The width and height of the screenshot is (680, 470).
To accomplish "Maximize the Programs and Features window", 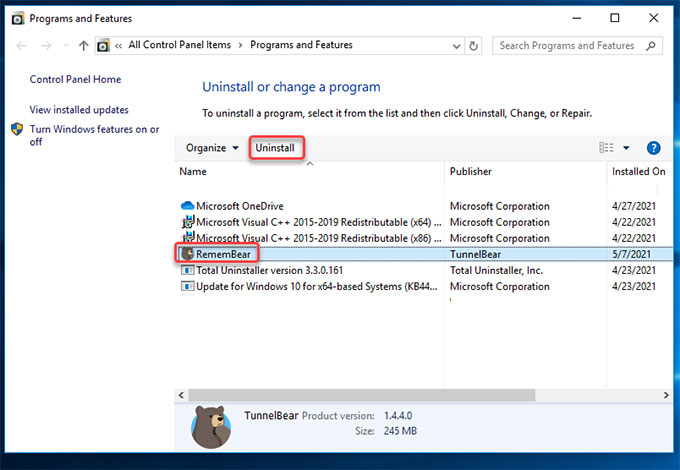I will (x=615, y=18).
